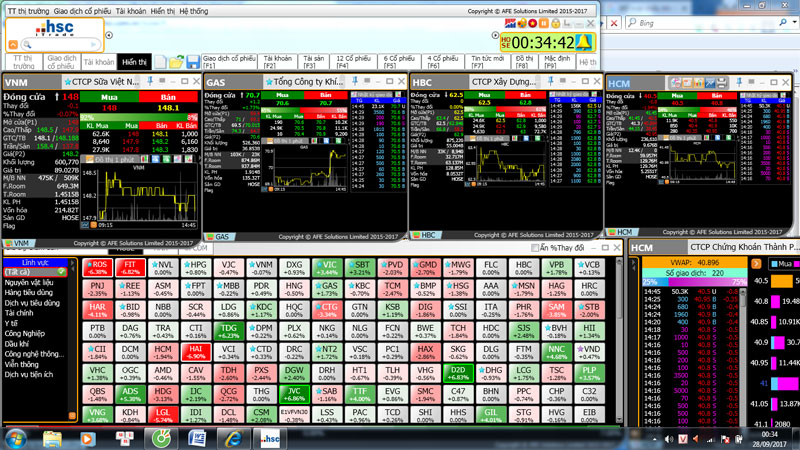Select the Tài chính sector
800x450 pixels.
click(19, 313)
